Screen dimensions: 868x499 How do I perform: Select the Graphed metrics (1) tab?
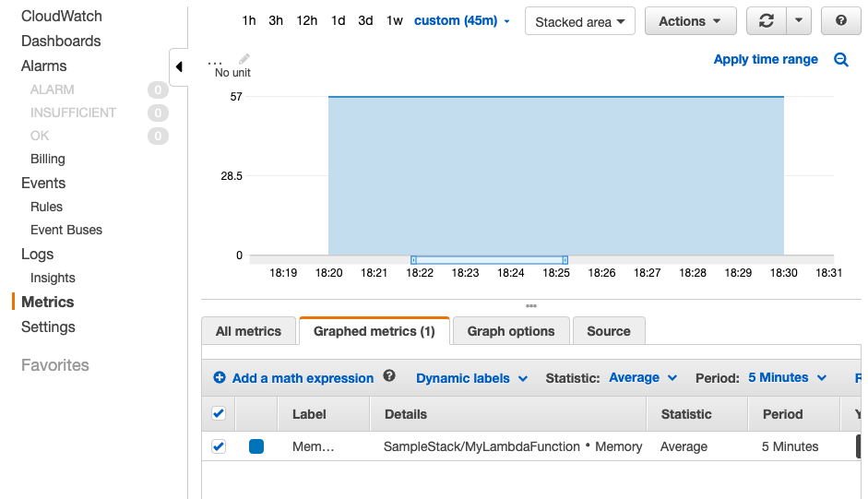(375, 331)
